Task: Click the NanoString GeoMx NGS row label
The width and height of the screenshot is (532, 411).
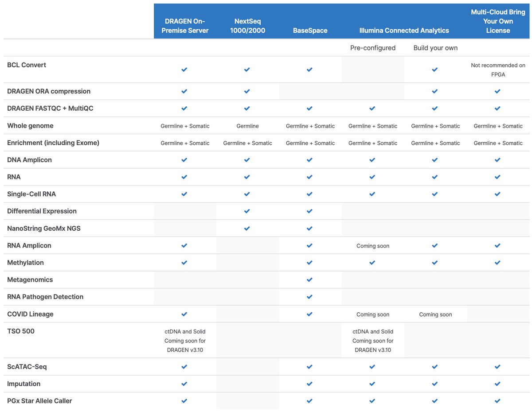Action: click(44, 229)
